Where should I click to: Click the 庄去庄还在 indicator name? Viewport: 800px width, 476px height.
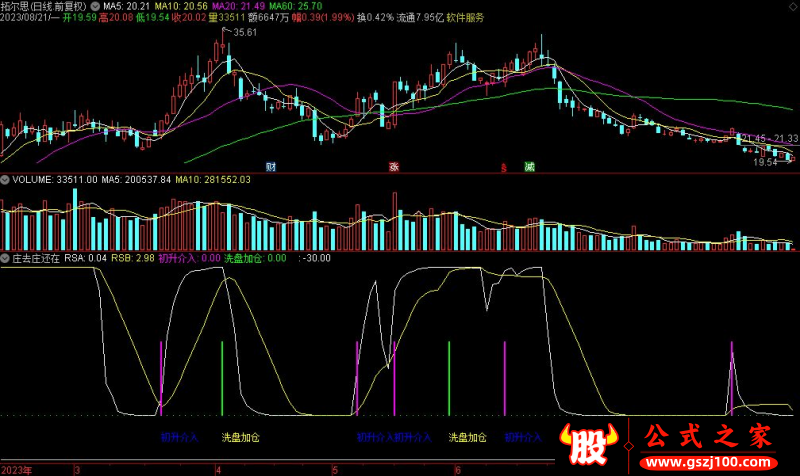click(x=36, y=258)
